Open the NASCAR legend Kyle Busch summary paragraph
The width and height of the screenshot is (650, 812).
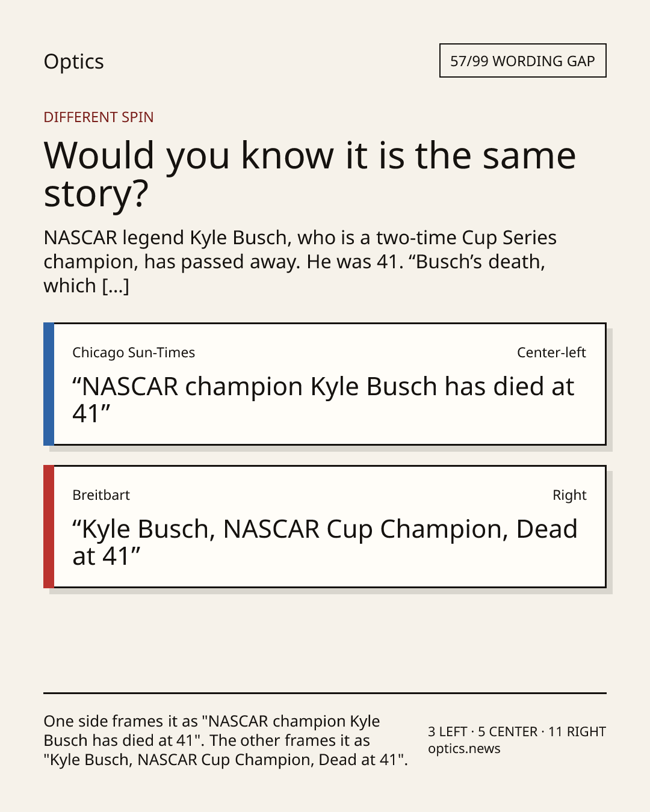coord(300,262)
